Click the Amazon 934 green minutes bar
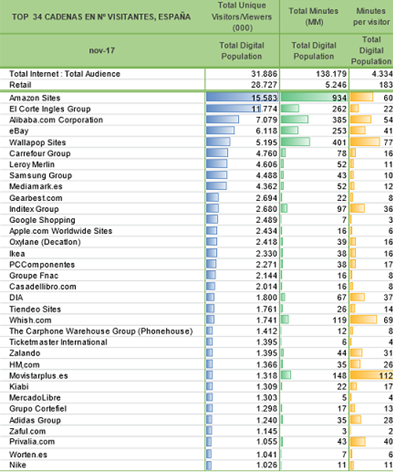393x472 pixels. [x=314, y=97]
